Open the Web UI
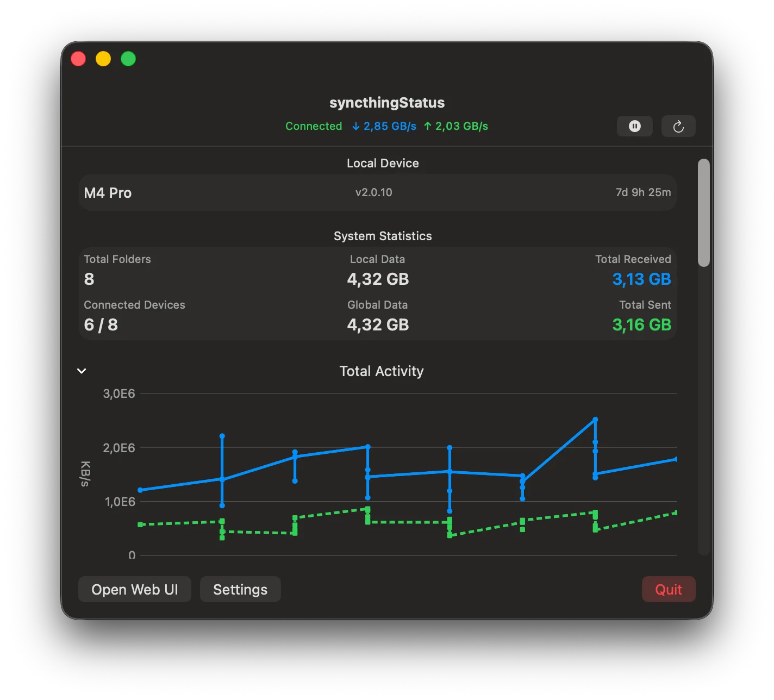 pyautogui.click(x=135, y=590)
